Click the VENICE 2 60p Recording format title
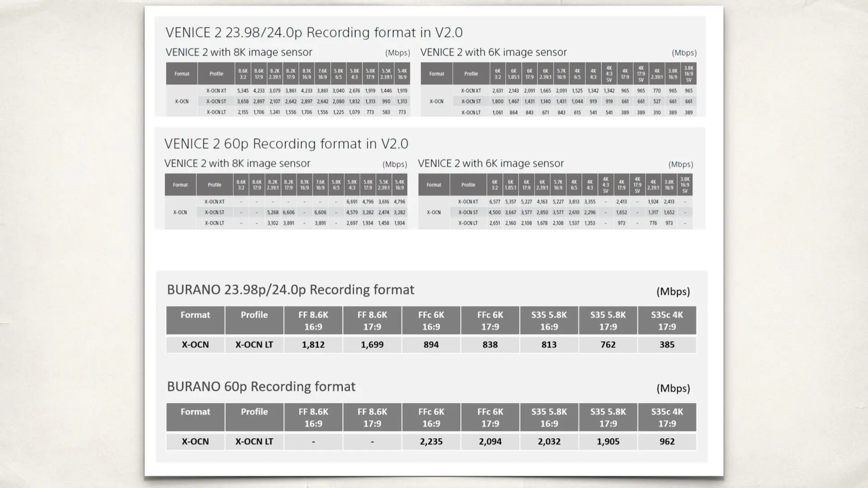The image size is (868, 488). point(286,144)
